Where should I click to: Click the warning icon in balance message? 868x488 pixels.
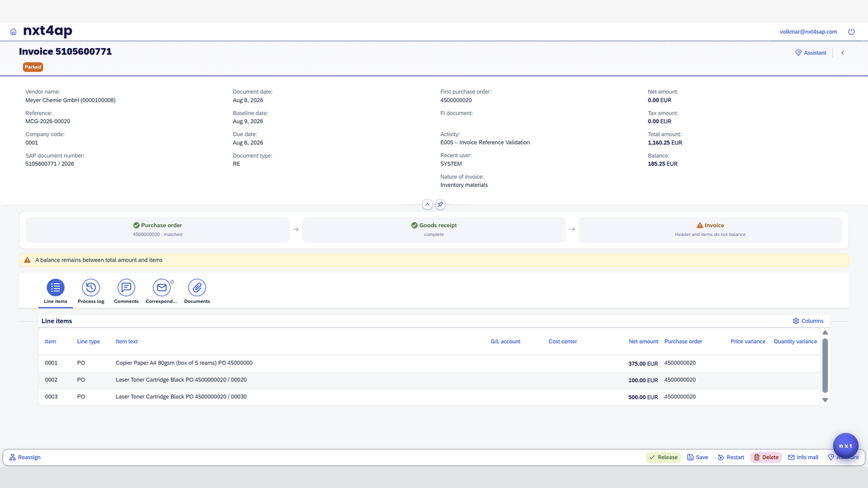coord(27,260)
